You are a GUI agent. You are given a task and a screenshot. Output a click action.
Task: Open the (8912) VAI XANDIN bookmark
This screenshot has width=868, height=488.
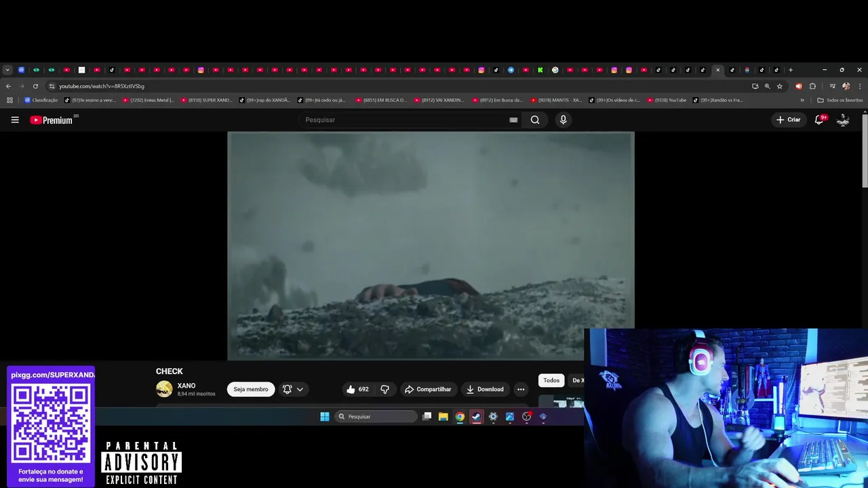(x=440, y=100)
